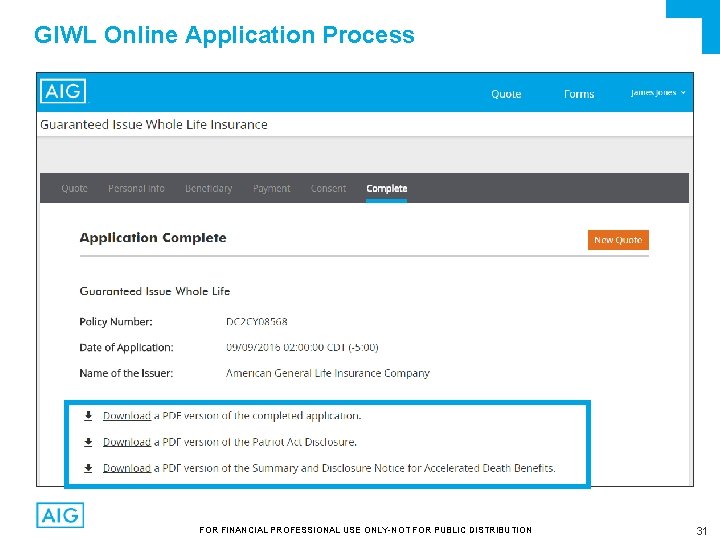Download the completed application PDF link
This screenshot has height=540, width=720.
click(127, 416)
